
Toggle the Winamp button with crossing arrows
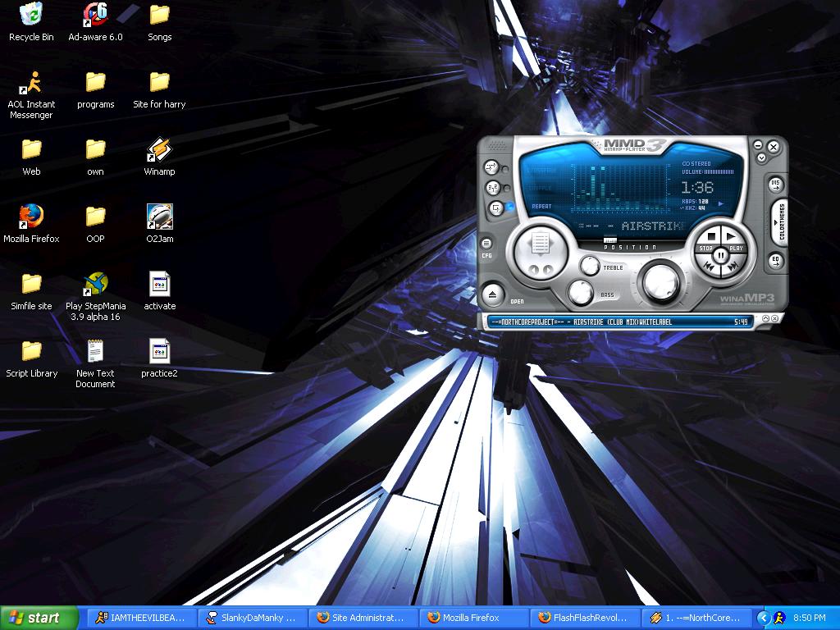click(491, 167)
